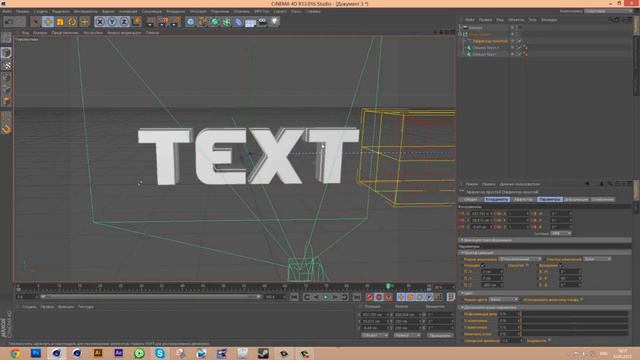
Task: Toggle the Y axis lock
Action: 112,22
